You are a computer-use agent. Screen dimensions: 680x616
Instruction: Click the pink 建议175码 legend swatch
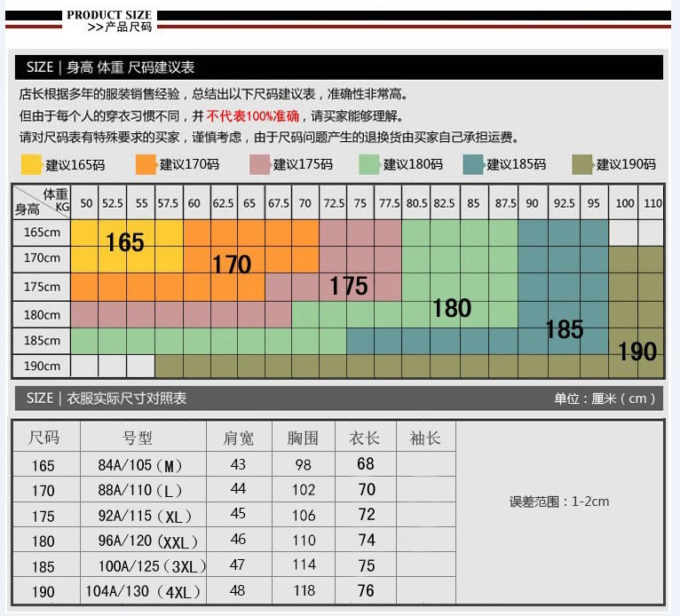[260, 164]
